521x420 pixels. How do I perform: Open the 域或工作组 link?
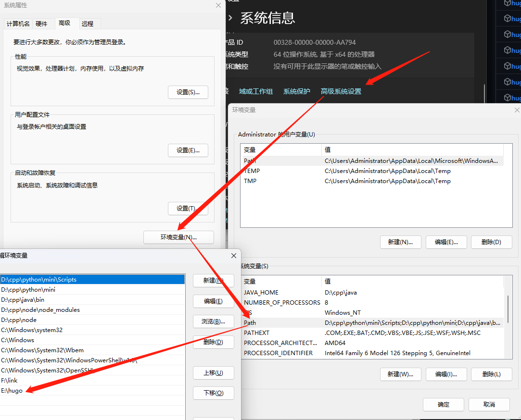256,91
